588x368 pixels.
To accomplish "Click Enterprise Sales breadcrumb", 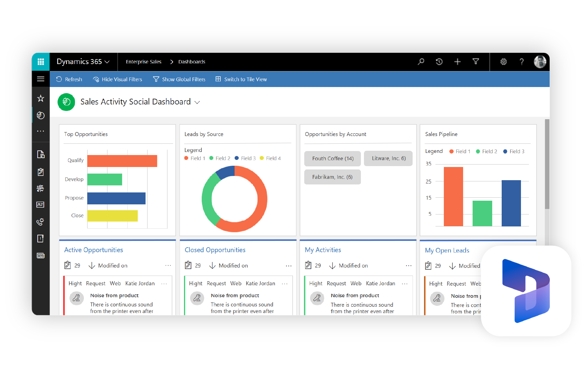I will [x=144, y=62].
